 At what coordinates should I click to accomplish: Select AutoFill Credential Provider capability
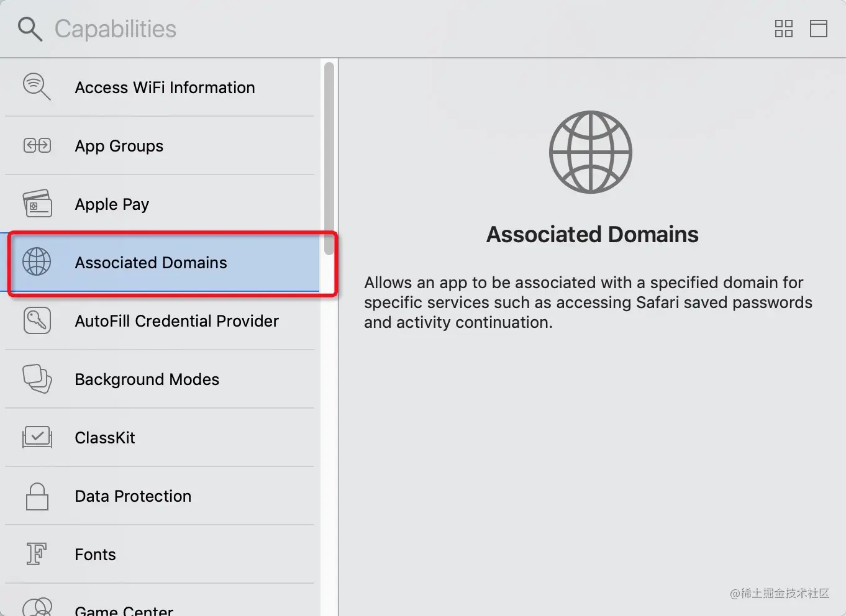pyautogui.click(x=176, y=321)
